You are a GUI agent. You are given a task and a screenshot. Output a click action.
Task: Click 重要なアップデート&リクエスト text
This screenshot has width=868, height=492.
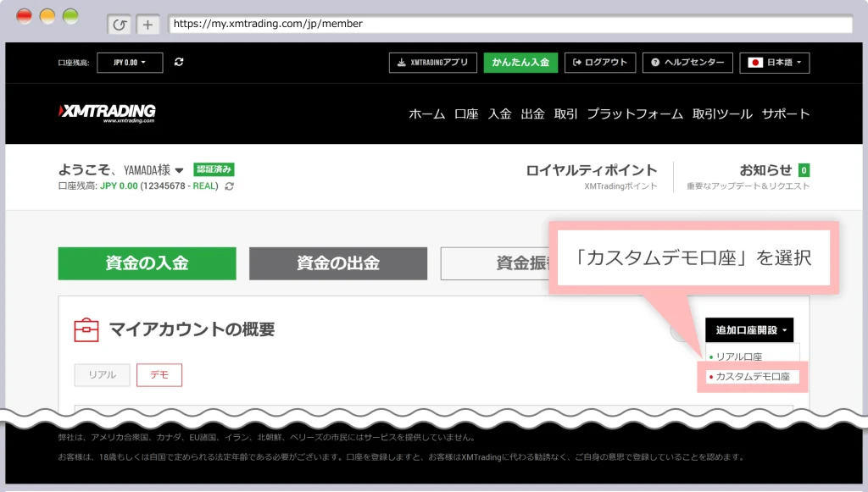tap(748, 186)
